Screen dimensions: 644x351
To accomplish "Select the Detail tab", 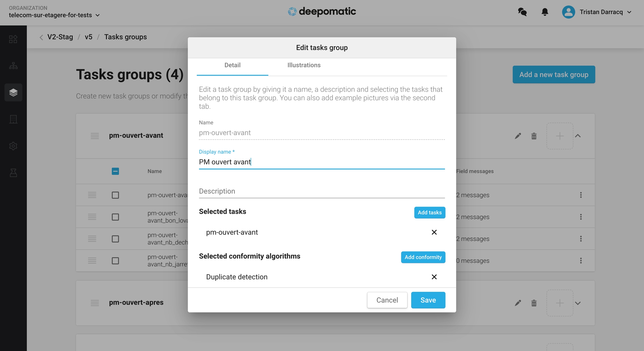I will tap(232, 65).
